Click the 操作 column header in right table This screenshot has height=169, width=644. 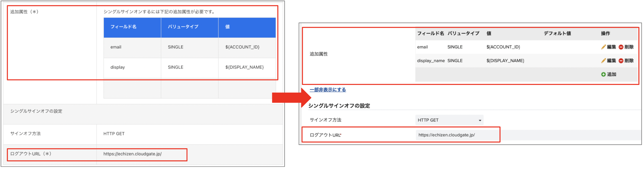(x=605, y=33)
